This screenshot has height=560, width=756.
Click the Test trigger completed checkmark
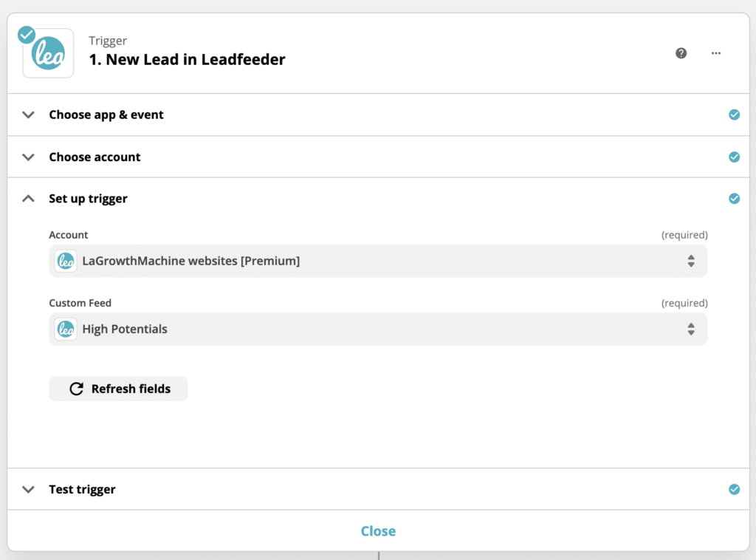coord(734,489)
